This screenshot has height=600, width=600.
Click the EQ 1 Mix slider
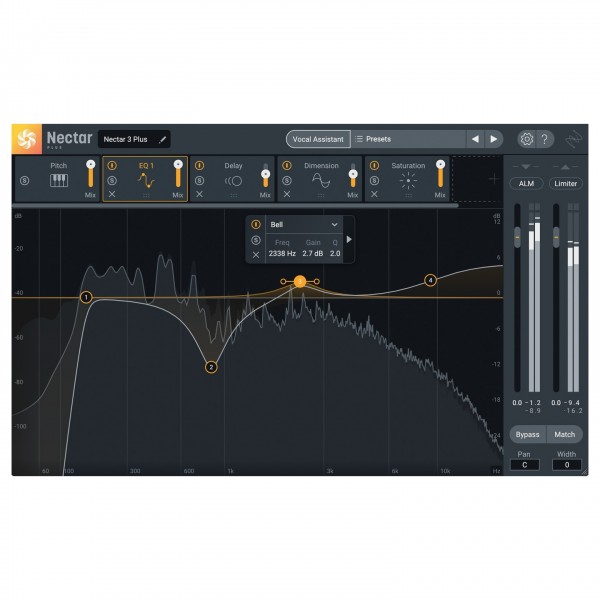tap(178, 174)
